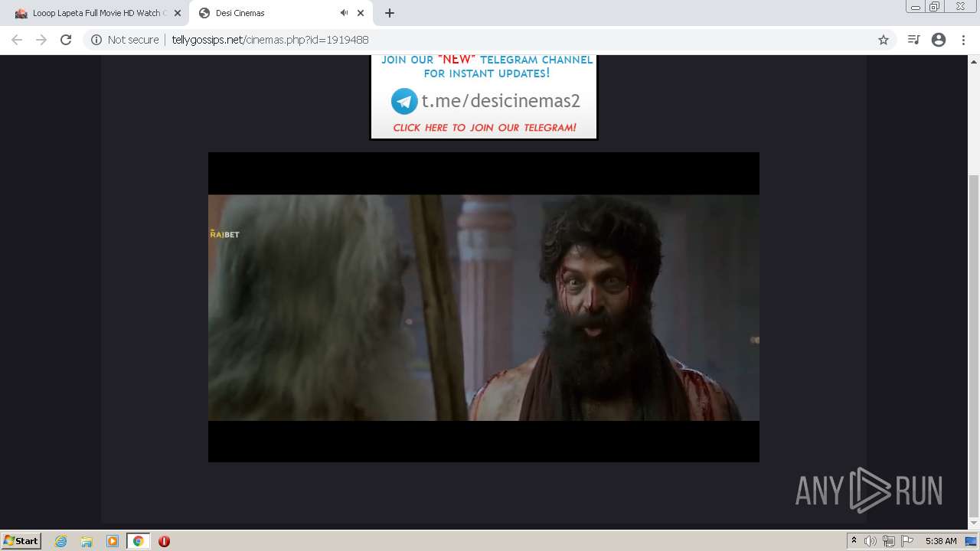Mute the Desi Cinemas tab audio icon
Image resolution: width=980 pixels, height=551 pixels.
click(x=344, y=13)
